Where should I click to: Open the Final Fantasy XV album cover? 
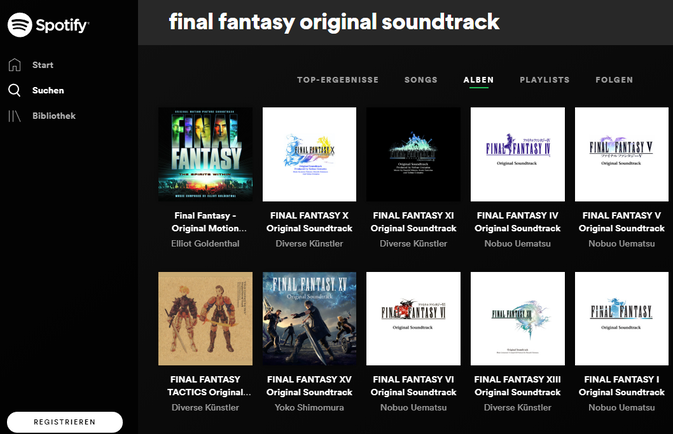(x=309, y=319)
